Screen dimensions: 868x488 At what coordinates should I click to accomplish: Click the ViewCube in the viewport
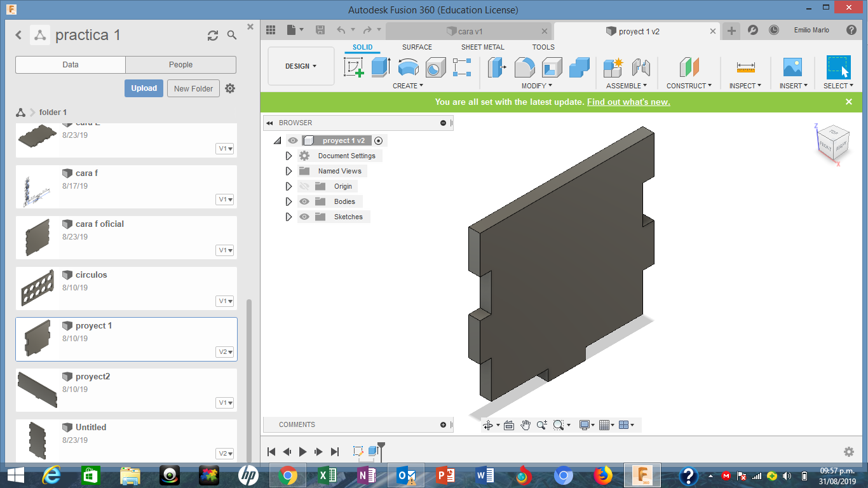[x=832, y=144]
